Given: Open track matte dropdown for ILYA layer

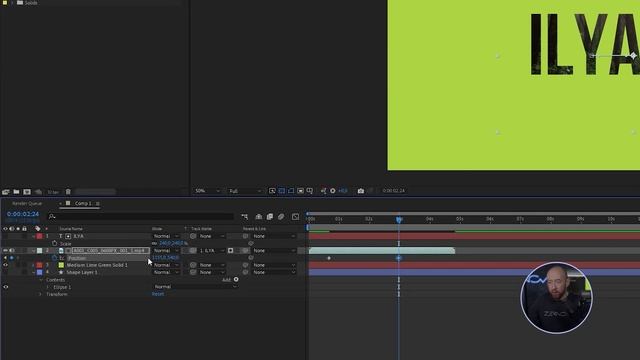Looking at the screenshot, I should 212,236.
